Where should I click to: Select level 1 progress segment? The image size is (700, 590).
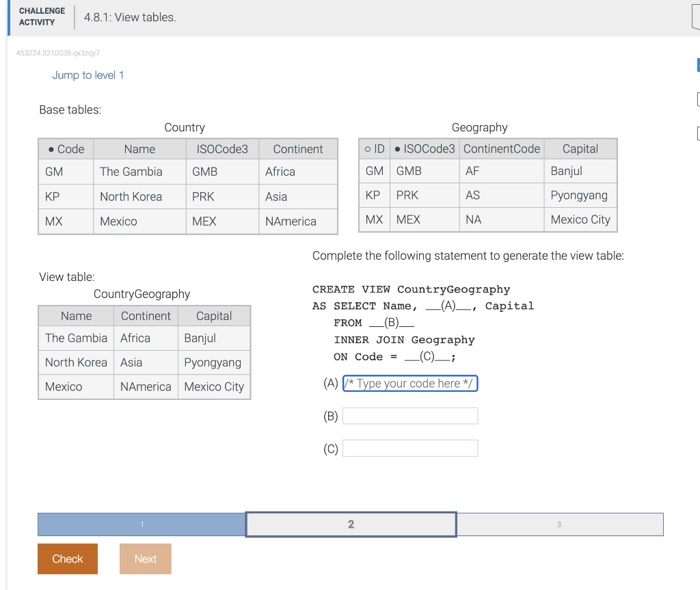[142, 524]
